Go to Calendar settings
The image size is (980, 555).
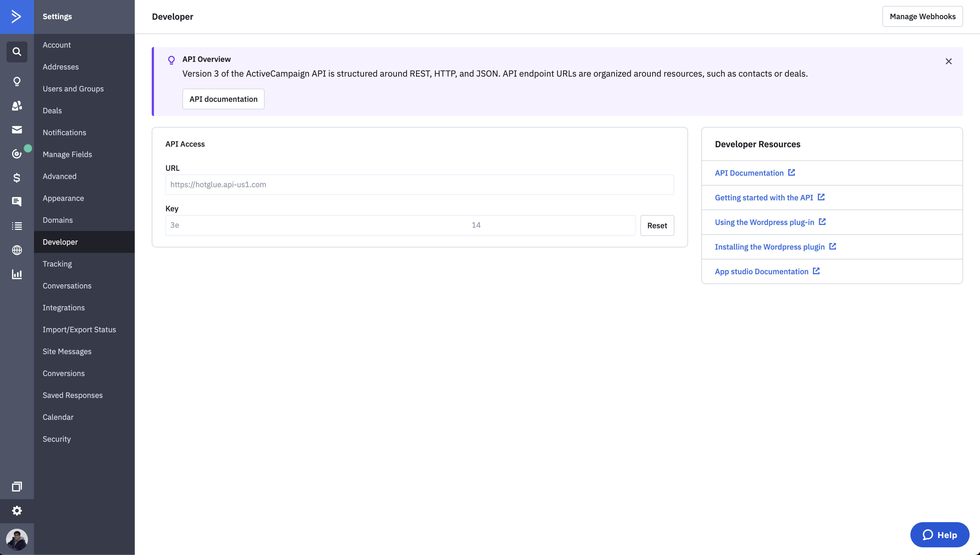[84, 417]
